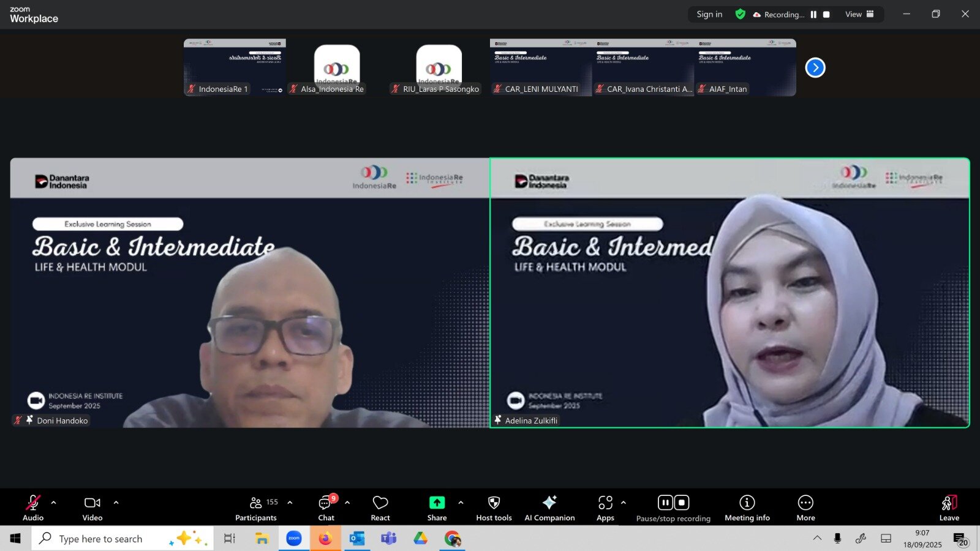This screenshot has width=980, height=551.
Task: Open the Participants panel
Action: [256, 508]
